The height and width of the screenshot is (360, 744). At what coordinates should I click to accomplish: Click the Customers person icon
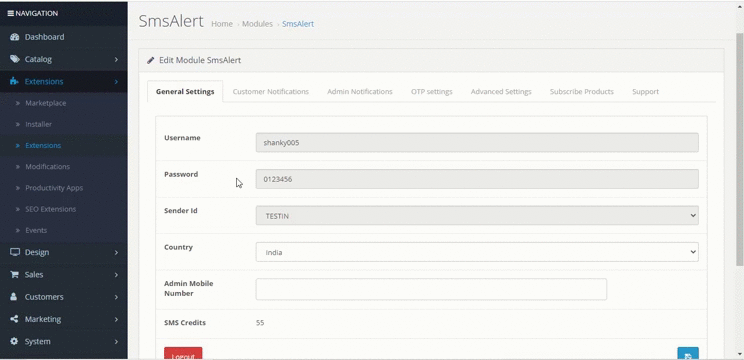pos(14,297)
